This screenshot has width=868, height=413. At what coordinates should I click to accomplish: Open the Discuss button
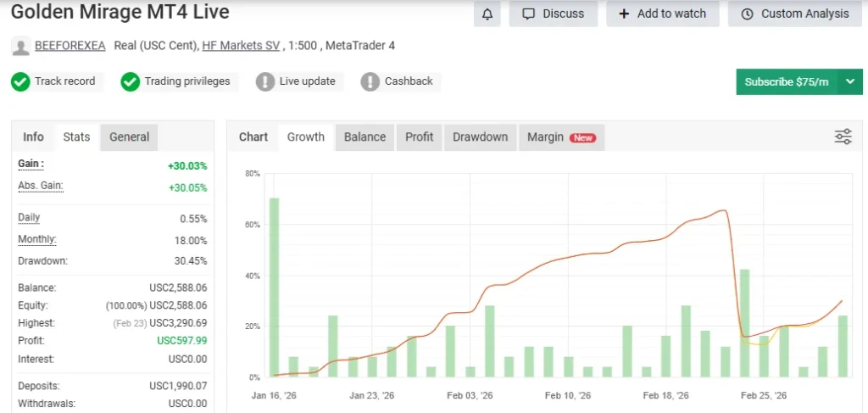coord(553,14)
